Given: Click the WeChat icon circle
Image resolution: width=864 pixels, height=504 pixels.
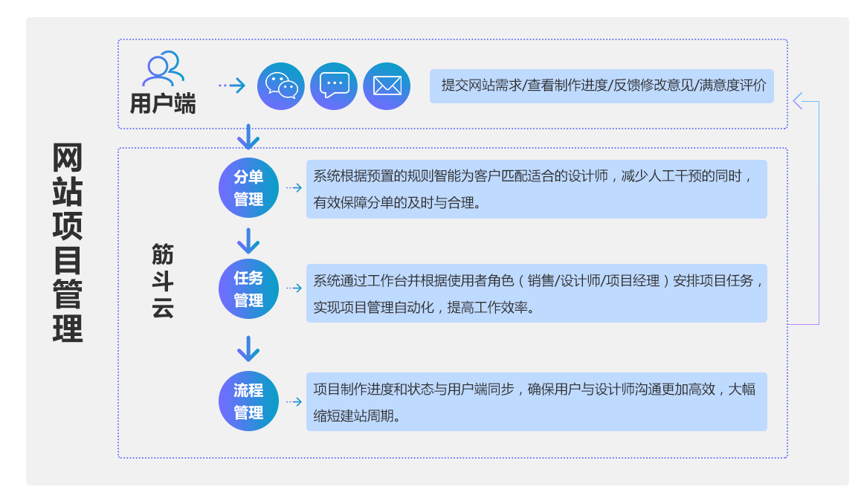Looking at the screenshot, I should pos(281,86).
